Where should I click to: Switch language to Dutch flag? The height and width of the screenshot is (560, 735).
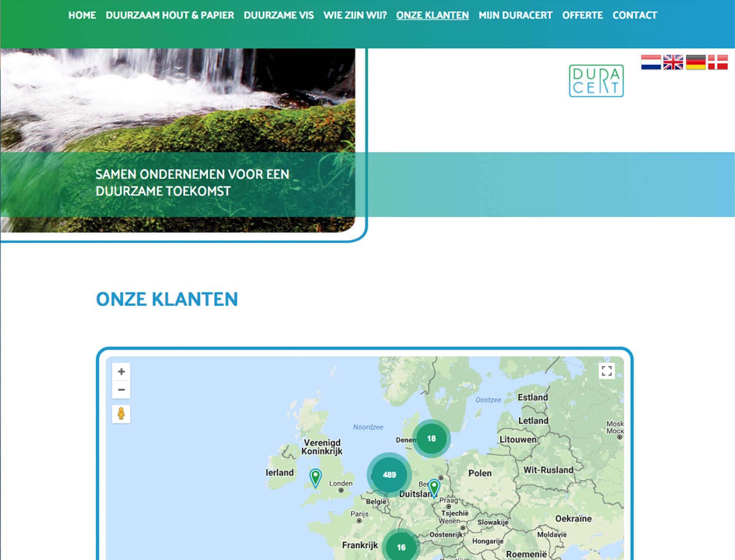[x=651, y=62]
